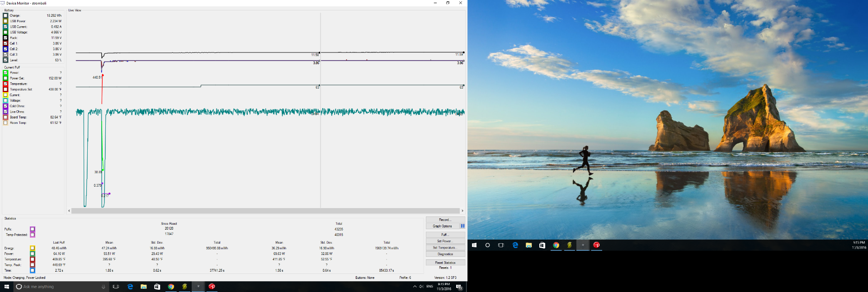Click the Record... button
The image size is (868, 292).
pyautogui.click(x=445, y=220)
